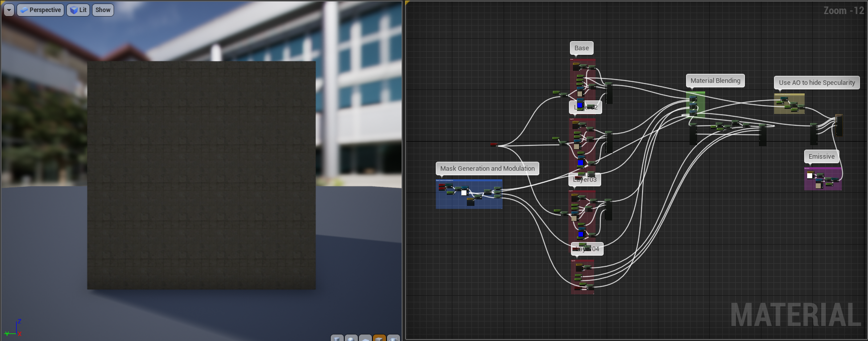This screenshot has width=868, height=341.
Task: Select the Emissive comment label
Action: (821, 157)
